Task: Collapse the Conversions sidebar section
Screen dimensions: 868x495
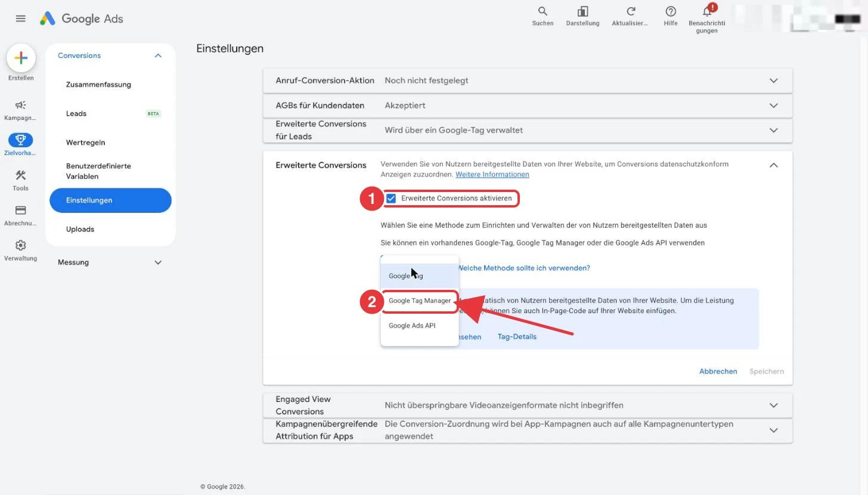Action: pos(158,55)
